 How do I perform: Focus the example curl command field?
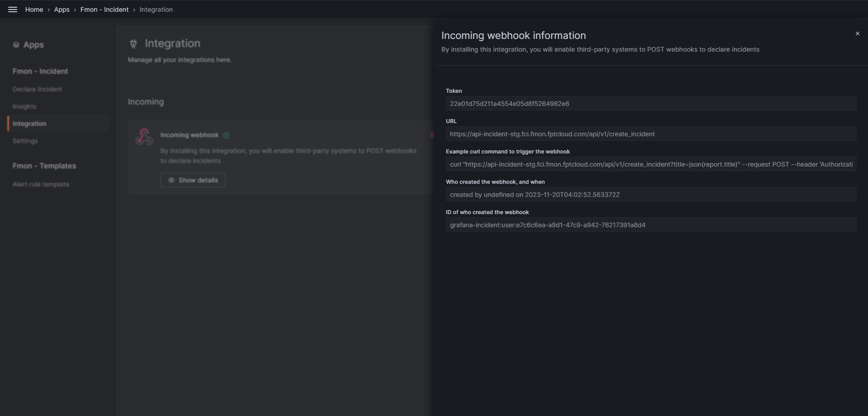(x=650, y=164)
